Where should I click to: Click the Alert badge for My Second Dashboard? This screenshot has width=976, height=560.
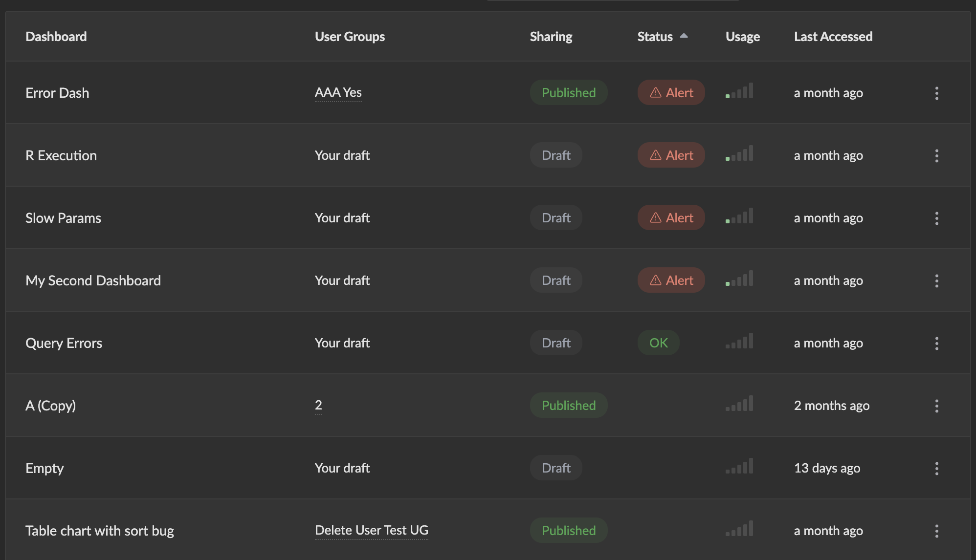pyautogui.click(x=671, y=280)
